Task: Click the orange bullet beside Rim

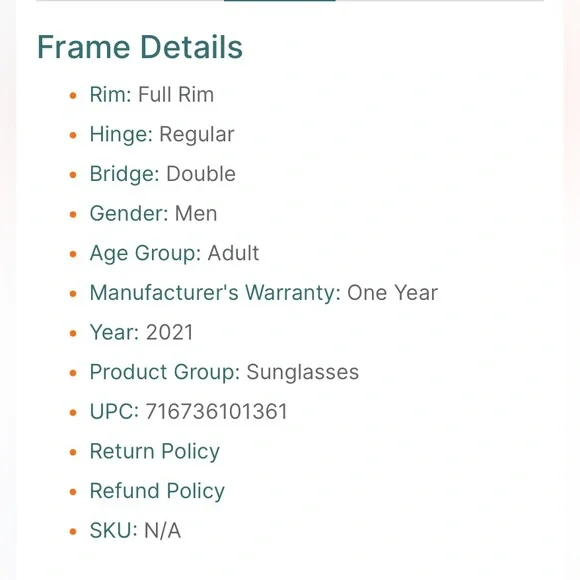Action: [73, 96]
